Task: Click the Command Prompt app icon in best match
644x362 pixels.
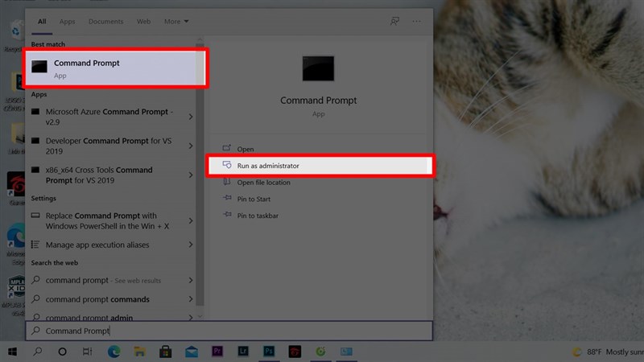Action: [x=39, y=66]
